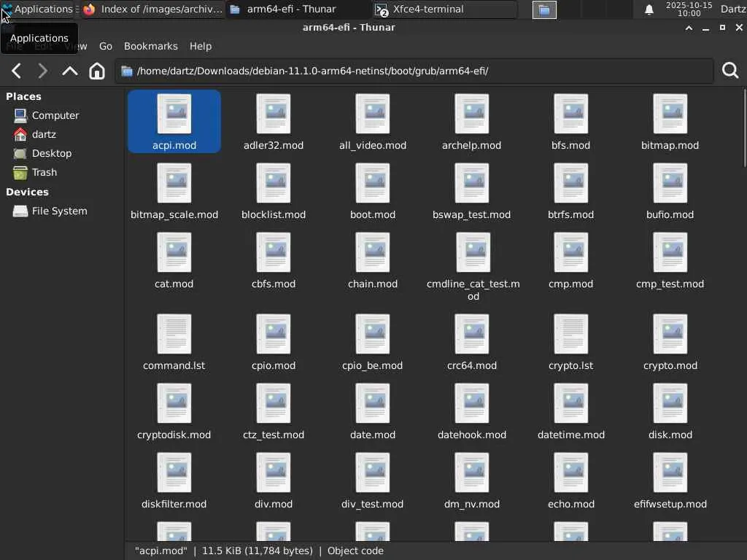Select the cpio.mod file name
The image size is (747, 560).
point(274,366)
